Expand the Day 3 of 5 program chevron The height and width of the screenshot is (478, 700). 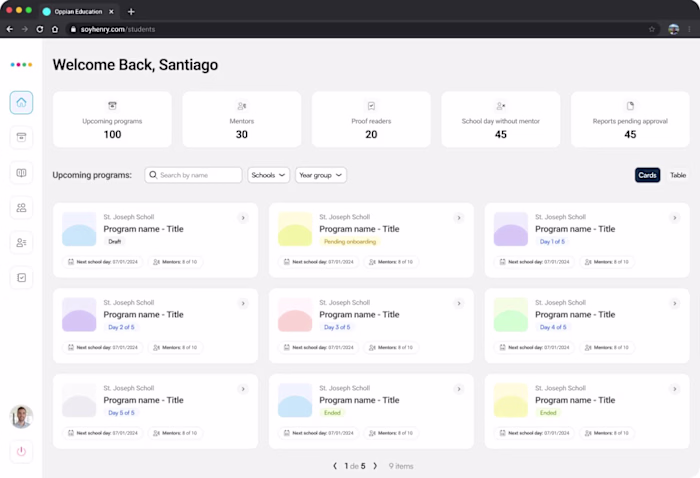coord(459,303)
